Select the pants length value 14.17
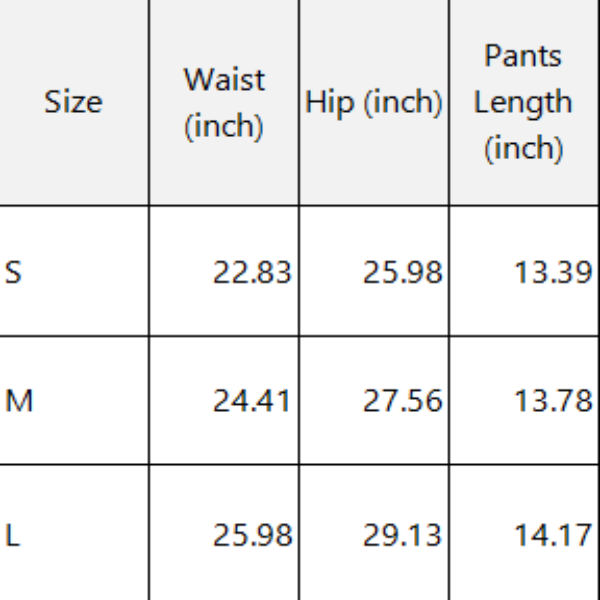The height and width of the screenshot is (600, 600). [552, 535]
